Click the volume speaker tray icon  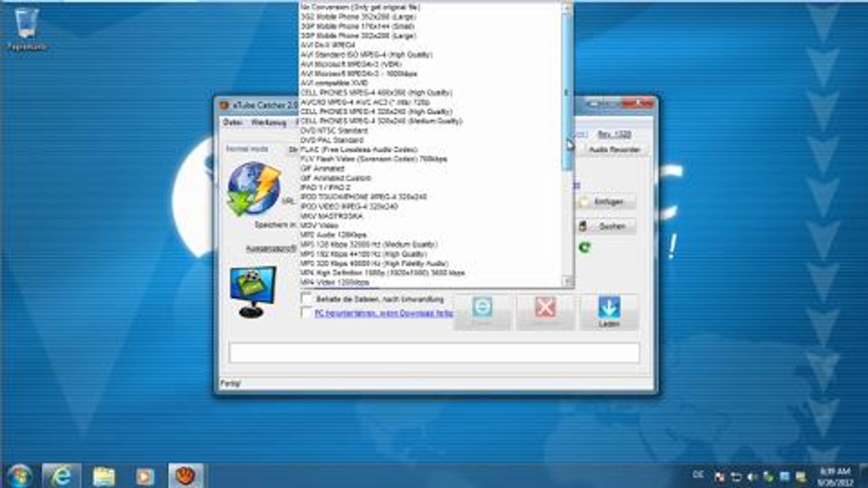click(751, 476)
